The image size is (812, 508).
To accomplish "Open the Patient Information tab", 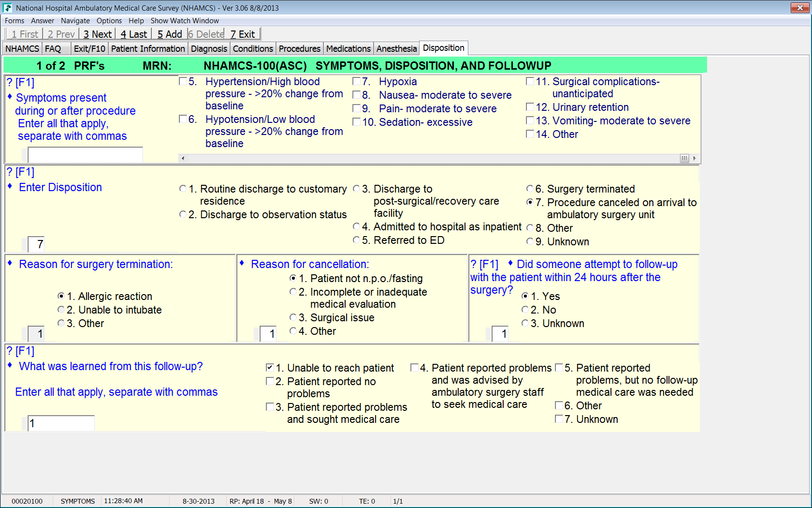I will pos(148,49).
